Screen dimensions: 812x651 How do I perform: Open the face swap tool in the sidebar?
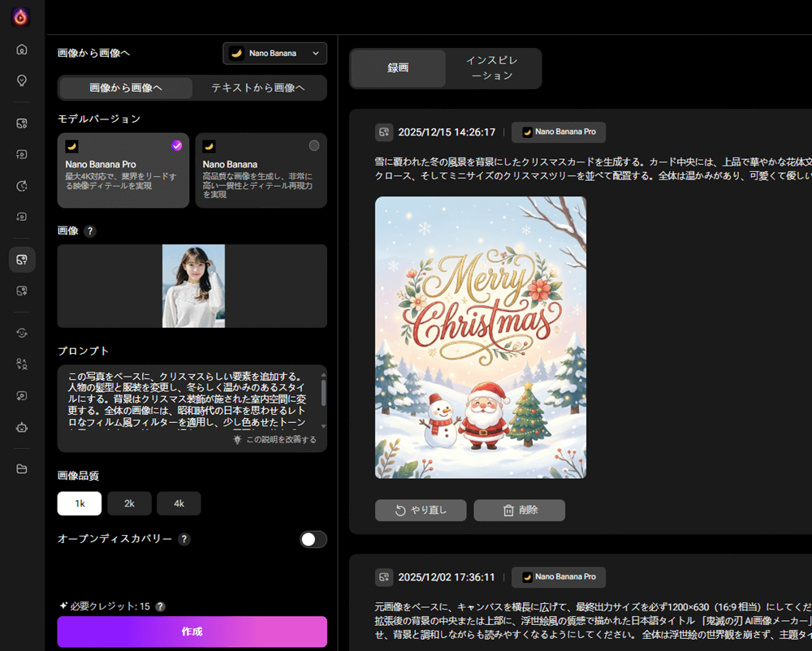pos(21,332)
